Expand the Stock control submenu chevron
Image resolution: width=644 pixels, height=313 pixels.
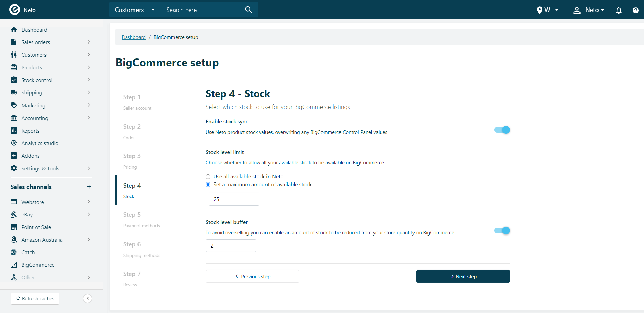point(89,80)
